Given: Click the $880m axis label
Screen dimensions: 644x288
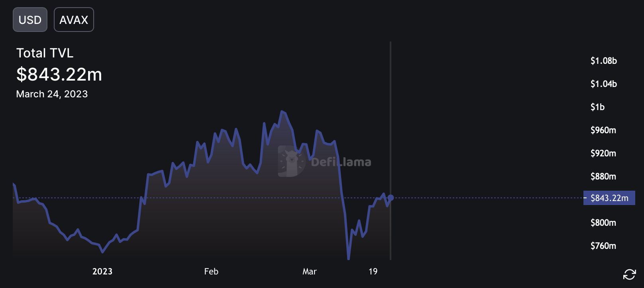Looking at the screenshot, I should click(x=603, y=176).
